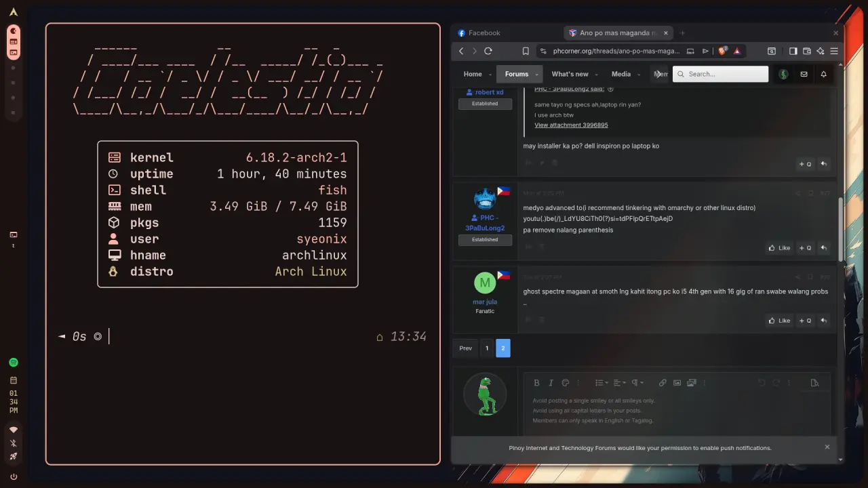
Task: Click the Bold formatting button in editor
Action: click(x=536, y=383)
